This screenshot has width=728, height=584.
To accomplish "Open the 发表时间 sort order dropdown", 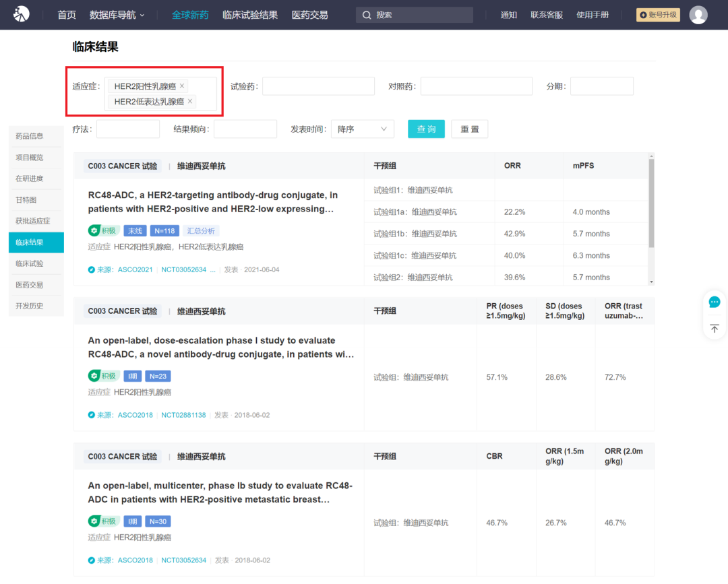I will pyautogui.click(x=362, y=129).
